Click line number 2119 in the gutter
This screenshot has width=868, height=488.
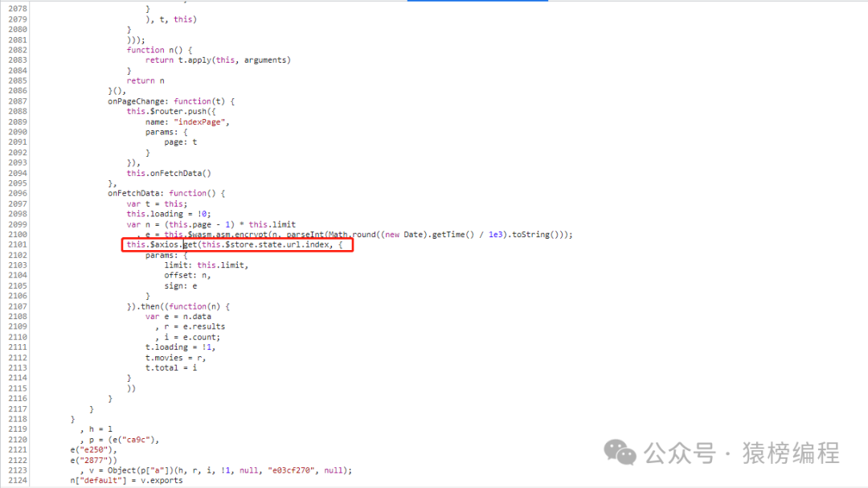pos(18,429)
